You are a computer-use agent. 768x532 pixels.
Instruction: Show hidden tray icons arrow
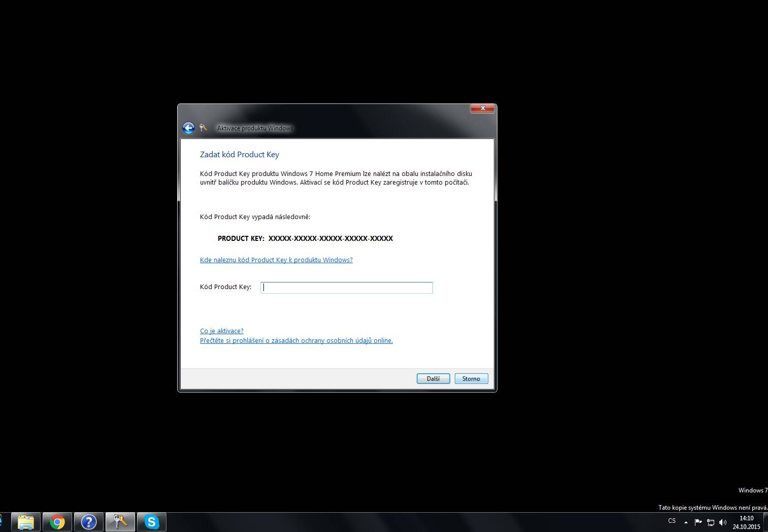[686, 522]
